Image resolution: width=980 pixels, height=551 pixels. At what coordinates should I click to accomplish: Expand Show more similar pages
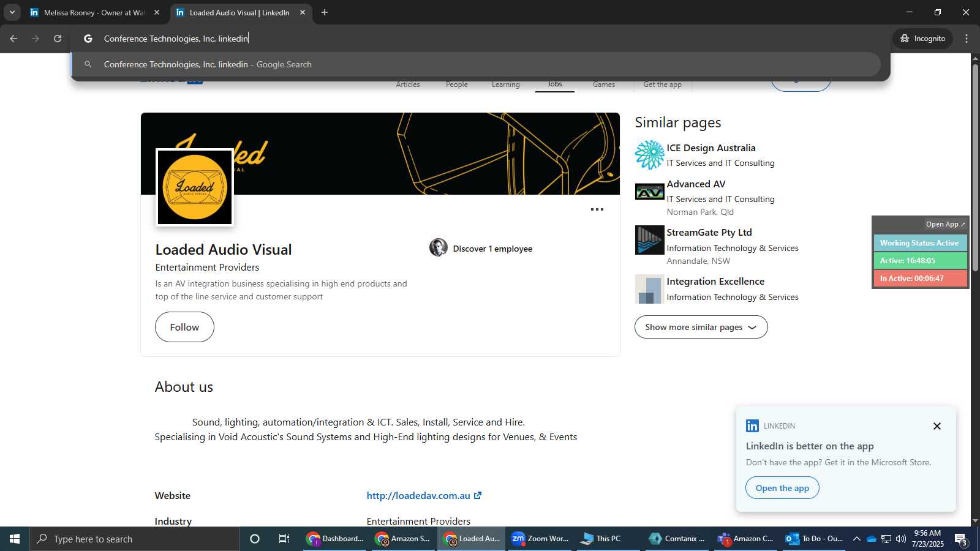[701, 327]
